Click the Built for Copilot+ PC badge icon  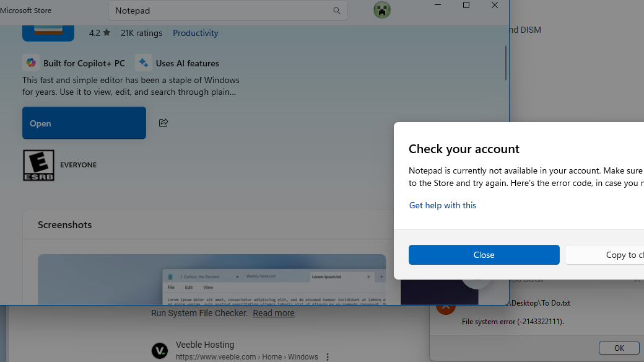click(31, 63)
